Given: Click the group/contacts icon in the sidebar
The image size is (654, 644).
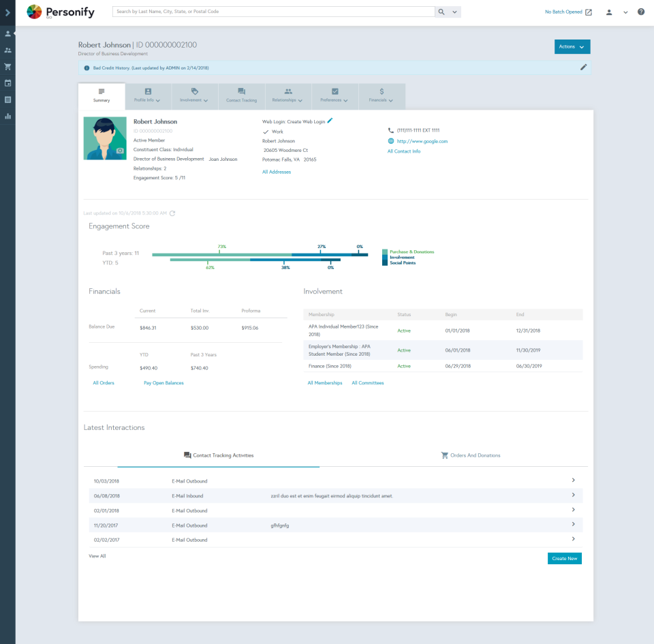Looking at the screenshot, I should 7,50.
